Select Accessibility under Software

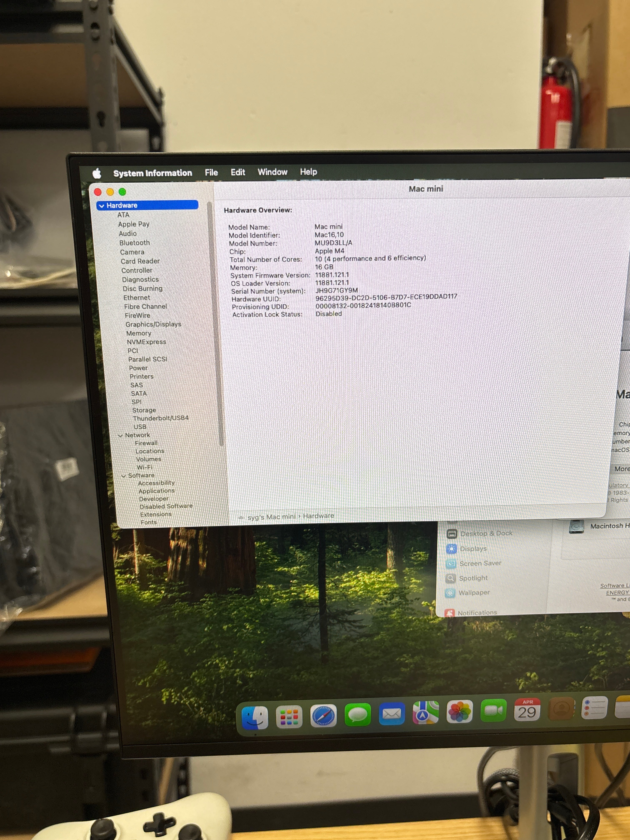(x=156, y=483)
